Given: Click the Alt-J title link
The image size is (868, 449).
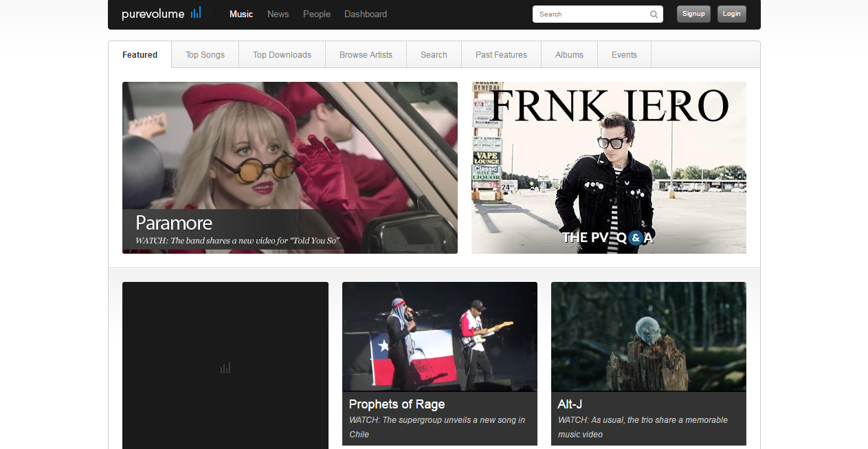Looking at the screenshot, I should [570, 404].
